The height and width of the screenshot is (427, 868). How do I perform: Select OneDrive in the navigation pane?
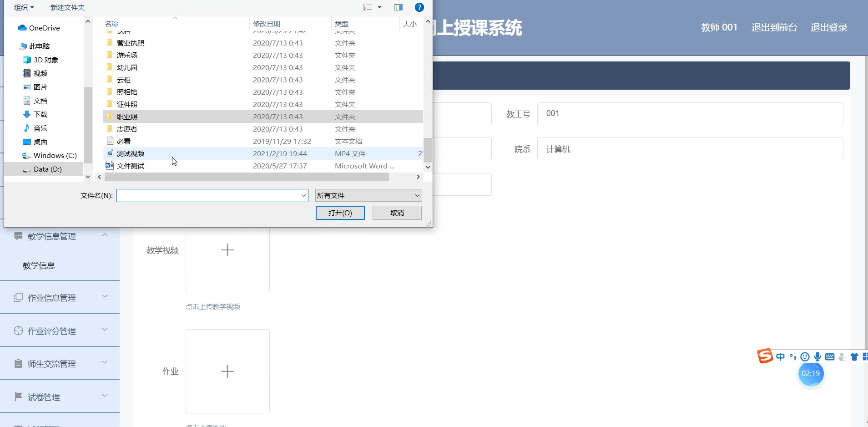click(x=45, y=28)
